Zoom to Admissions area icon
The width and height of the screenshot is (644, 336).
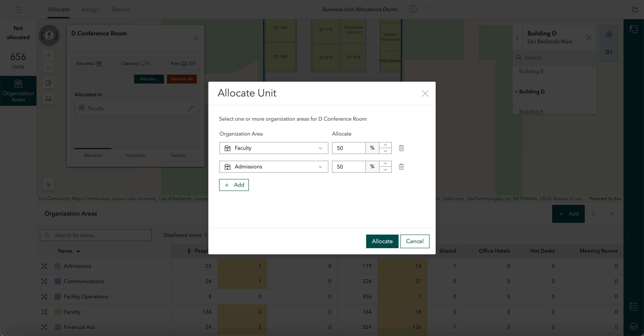click(44, 266)
